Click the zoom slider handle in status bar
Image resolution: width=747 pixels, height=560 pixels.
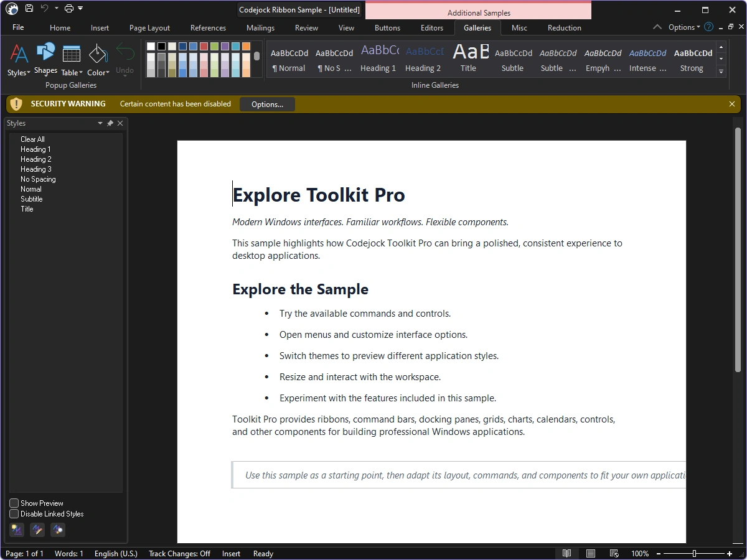[x=694, y=553]
